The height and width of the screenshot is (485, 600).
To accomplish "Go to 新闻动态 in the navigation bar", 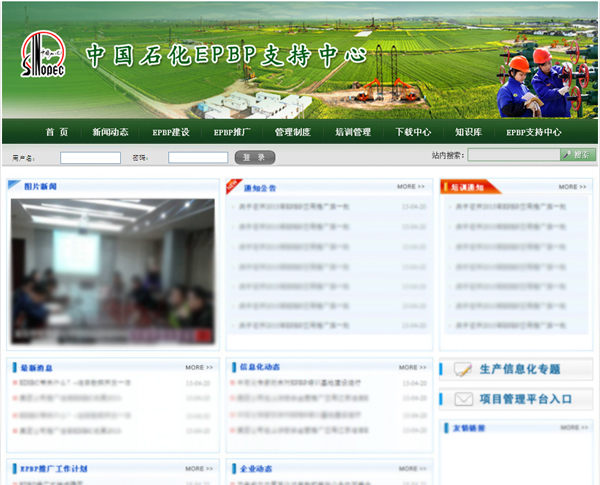I will coord(110,132).
